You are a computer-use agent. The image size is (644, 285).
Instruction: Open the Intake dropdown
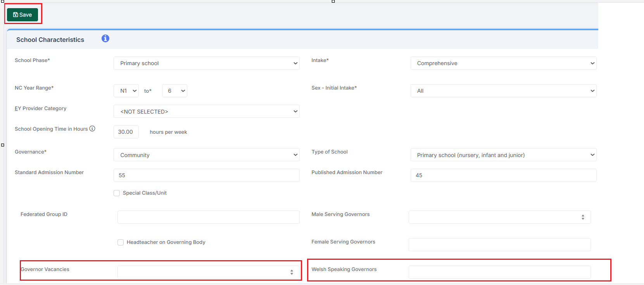click(503, 63)
